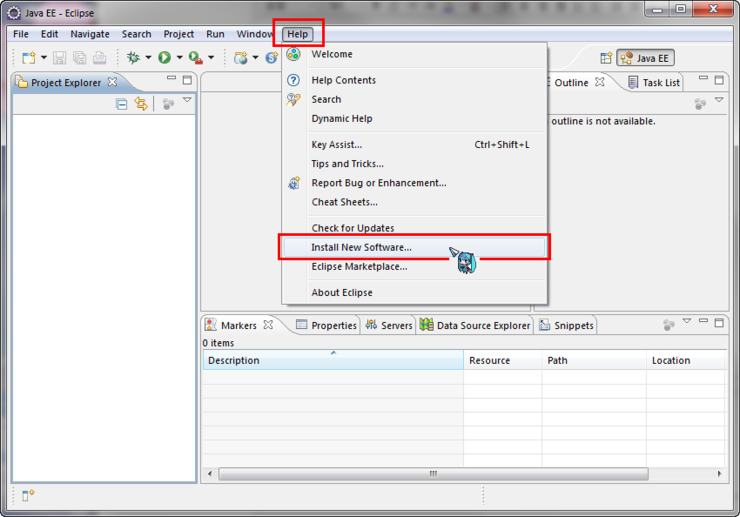Viewport: 740px width, 517px height.
Task: Maximize the Outline panel
Action: coord(719,80)
